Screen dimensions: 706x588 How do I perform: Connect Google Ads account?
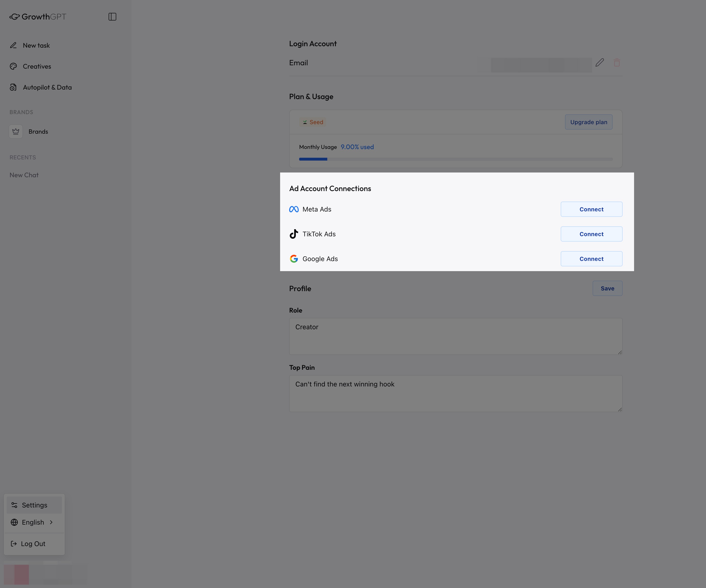point(591,259)
